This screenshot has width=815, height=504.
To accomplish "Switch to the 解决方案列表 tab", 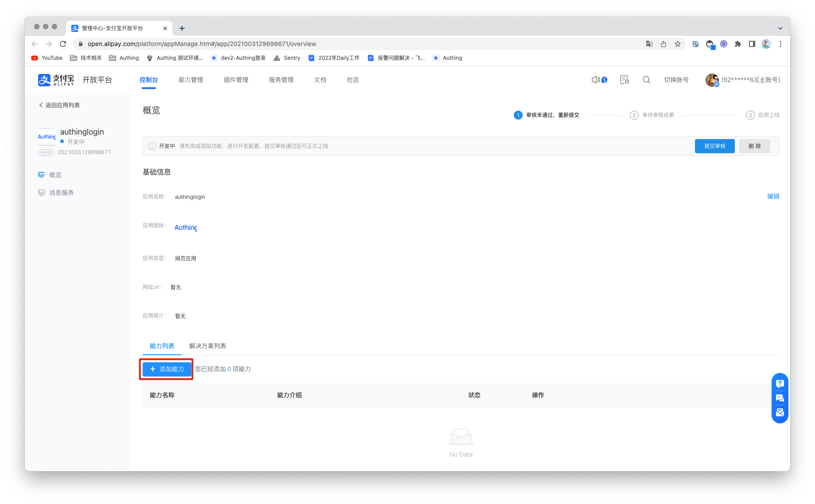I will pyautogui.click(x=207, y=346).
